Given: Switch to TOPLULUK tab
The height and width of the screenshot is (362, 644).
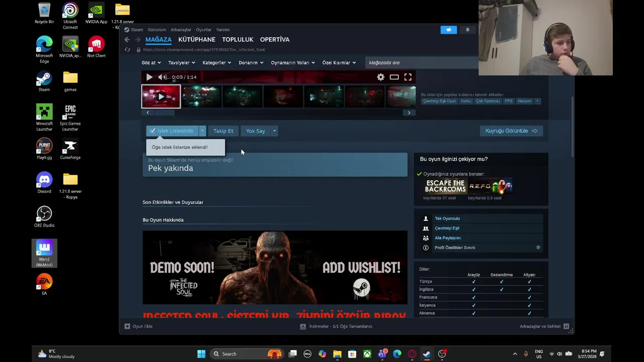Looking at the screenshot, I should coord(237,39).
